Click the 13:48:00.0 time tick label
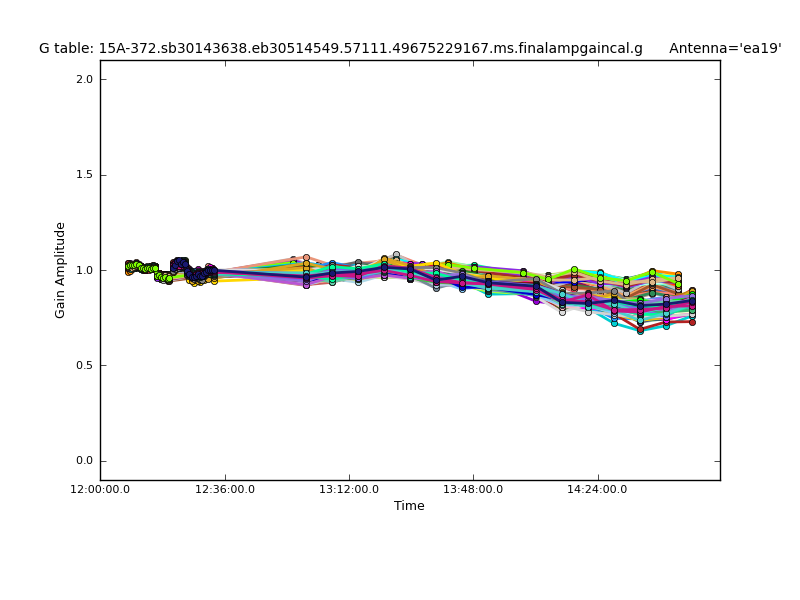Viewport: 800px width, 600px height. click(x=472, y=489)
